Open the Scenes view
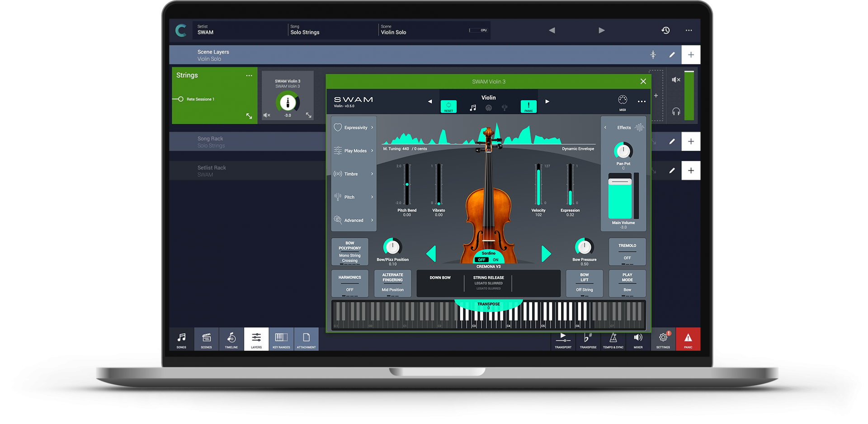The width and height of the screenshot is (868, 424). (206, 339)
